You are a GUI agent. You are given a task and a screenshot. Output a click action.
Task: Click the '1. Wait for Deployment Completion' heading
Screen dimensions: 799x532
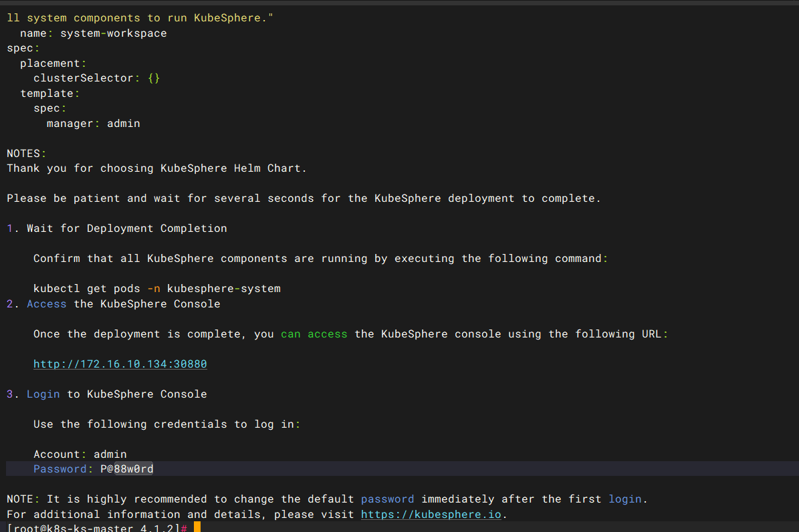click(117, 229)
